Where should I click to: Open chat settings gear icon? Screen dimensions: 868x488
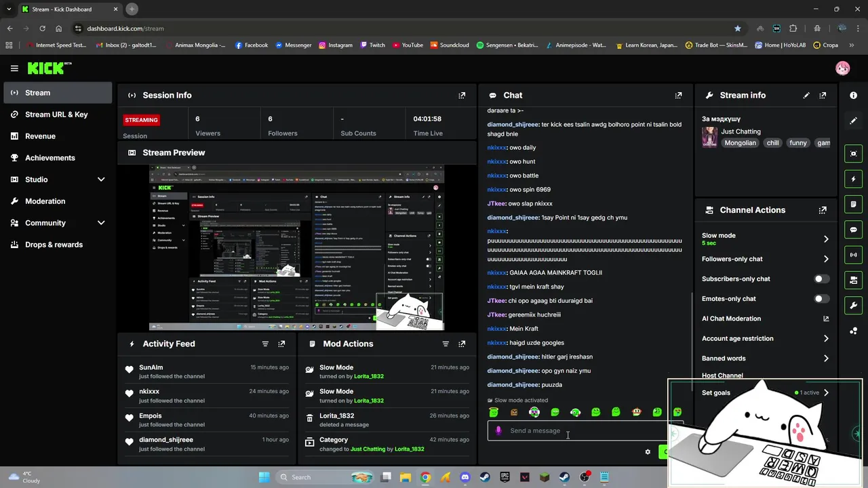pyautogui.click(x=648, y=452)
